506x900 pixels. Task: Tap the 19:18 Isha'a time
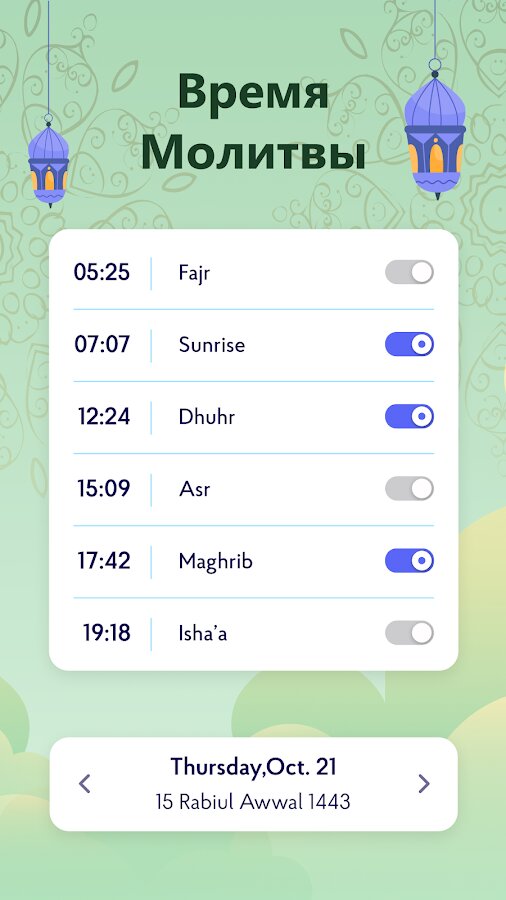point(107,633)
